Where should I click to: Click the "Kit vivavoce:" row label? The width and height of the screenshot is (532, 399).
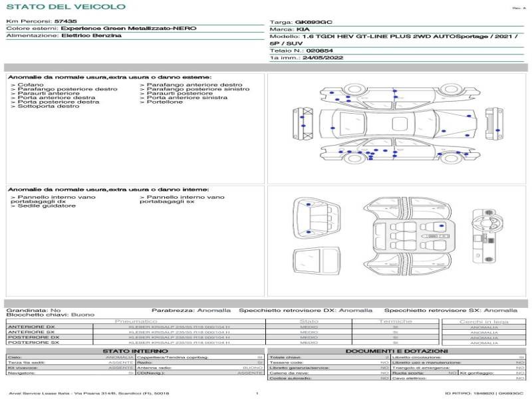coord(23,368)
